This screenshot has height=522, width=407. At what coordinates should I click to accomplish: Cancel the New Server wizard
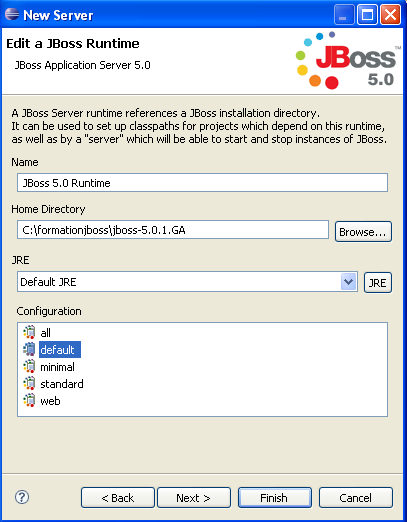(x=356, y=498)
